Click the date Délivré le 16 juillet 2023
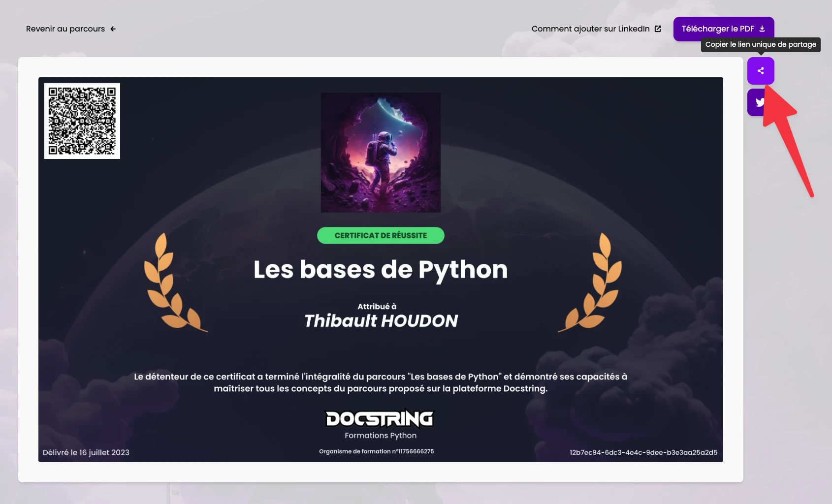 [x=86, y=452]
